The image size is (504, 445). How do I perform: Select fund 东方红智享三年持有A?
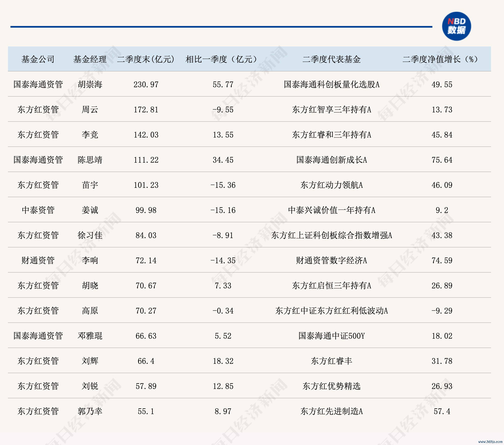coord(331,110)
